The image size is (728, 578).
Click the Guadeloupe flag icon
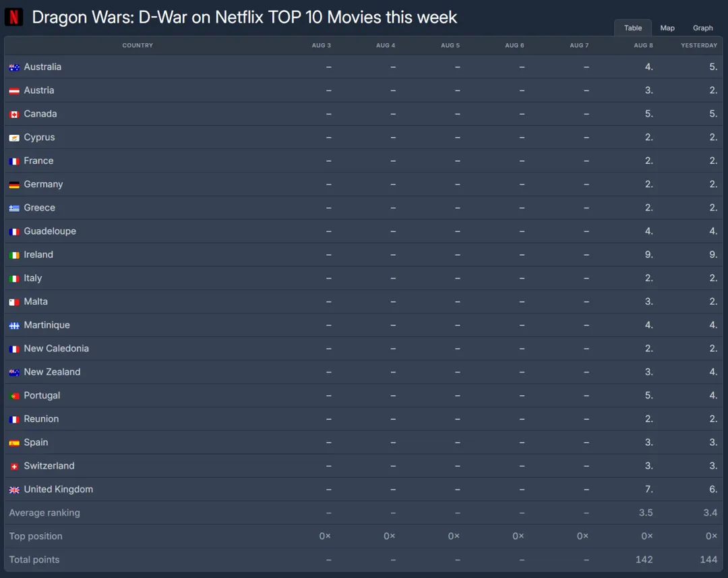pyautogui.click(x=14, y=231)
